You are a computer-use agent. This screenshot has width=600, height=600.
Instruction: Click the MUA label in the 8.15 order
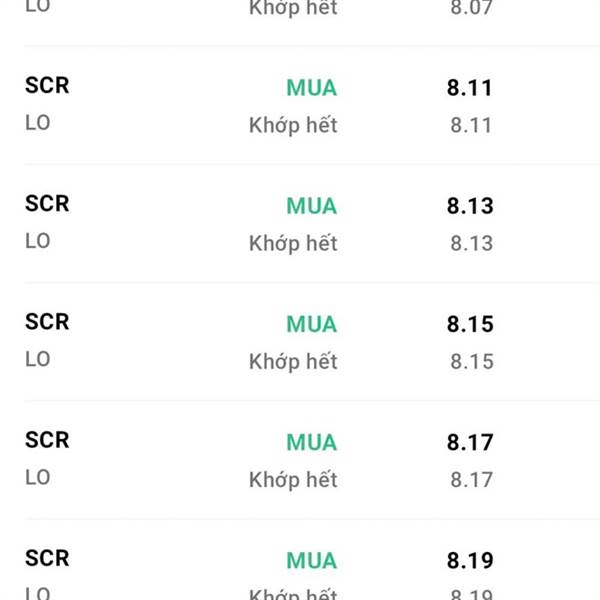pyautogui.click(x=312, y=324)
